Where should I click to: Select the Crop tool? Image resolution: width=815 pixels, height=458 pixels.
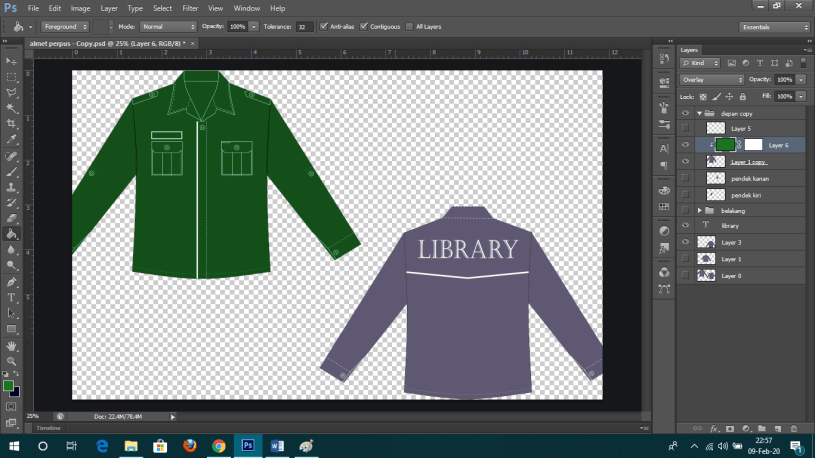tap(11, 124)
